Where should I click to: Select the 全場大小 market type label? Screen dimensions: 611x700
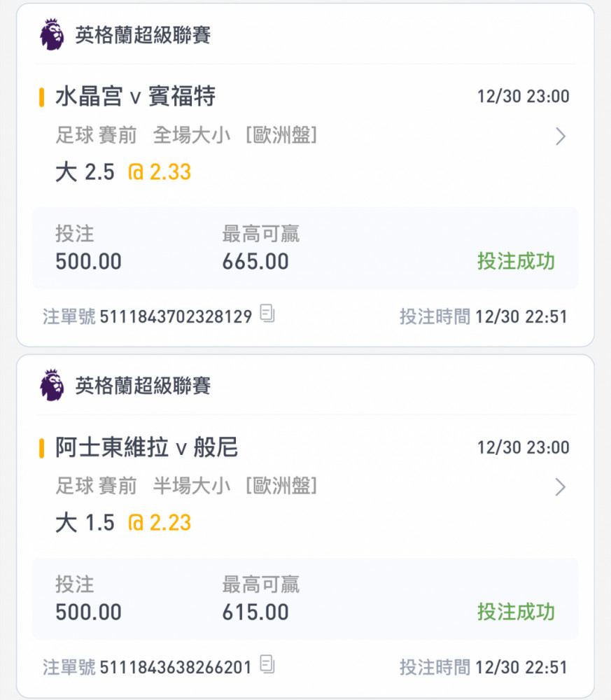(191, 135)
